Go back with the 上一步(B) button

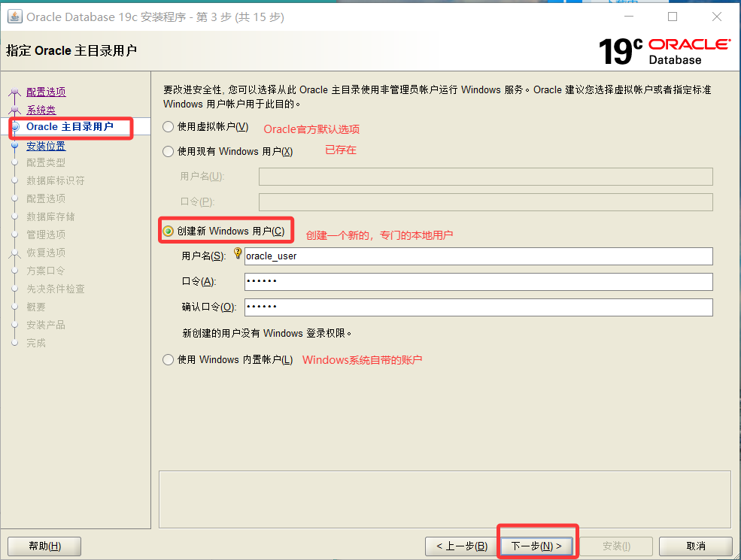(x=462, y=546)
